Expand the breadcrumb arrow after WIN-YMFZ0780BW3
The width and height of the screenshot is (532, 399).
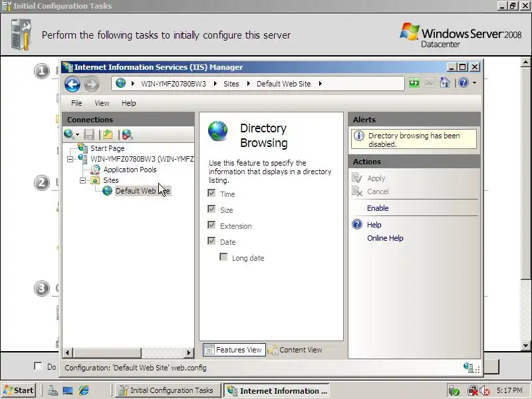coord(215,84)
